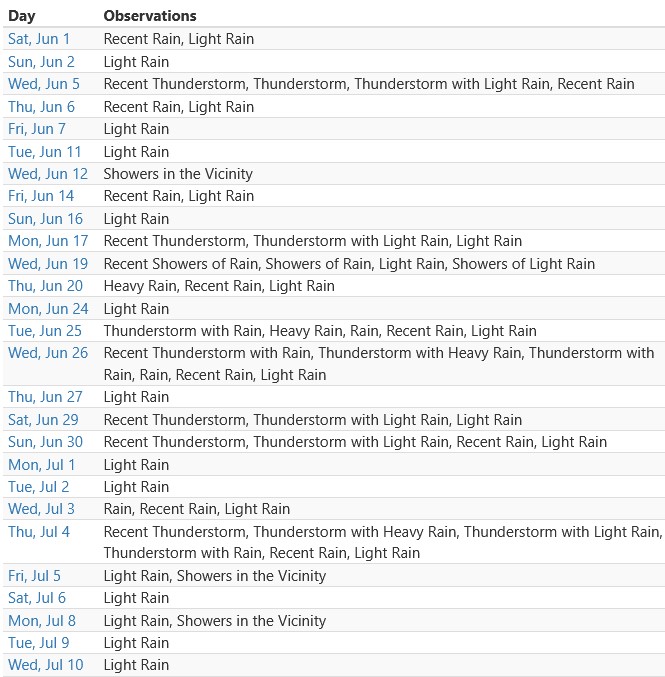
Task: Select the Tue, Jun 25 link
Action: (x=45, y=331)
